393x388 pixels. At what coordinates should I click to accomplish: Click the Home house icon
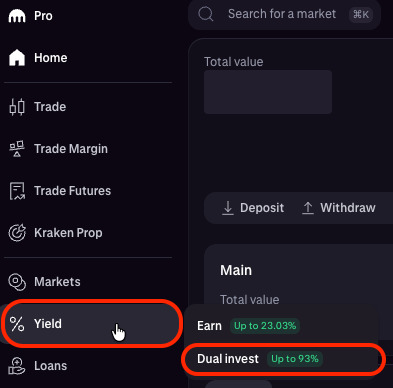(17, 58)
